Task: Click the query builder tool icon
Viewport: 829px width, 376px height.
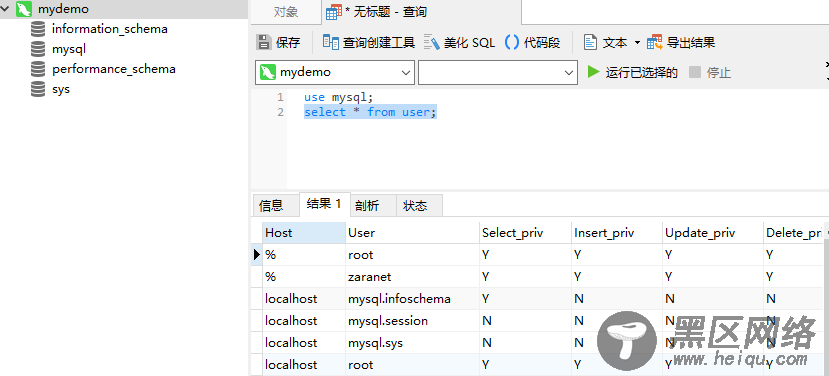Action: [330, 42]
